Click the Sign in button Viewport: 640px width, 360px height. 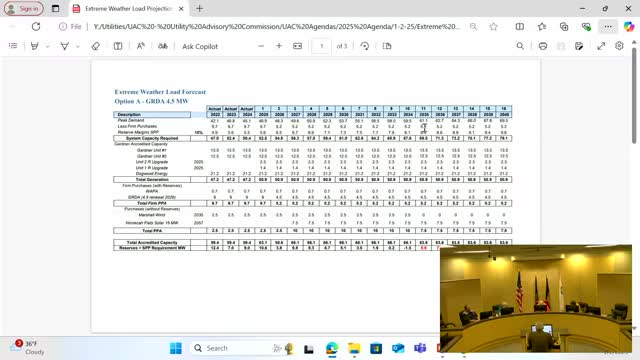(24, 9)
